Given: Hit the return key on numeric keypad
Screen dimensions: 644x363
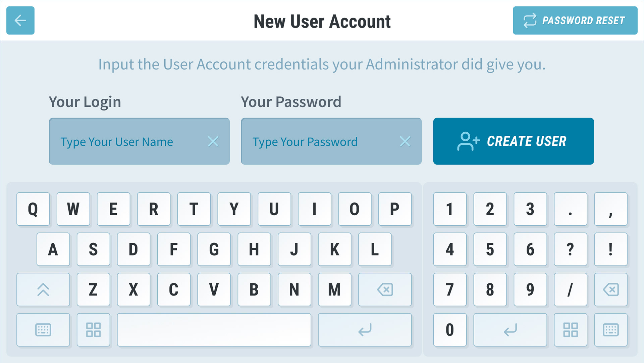Looking at the screenshot, I should coord(510,330).
